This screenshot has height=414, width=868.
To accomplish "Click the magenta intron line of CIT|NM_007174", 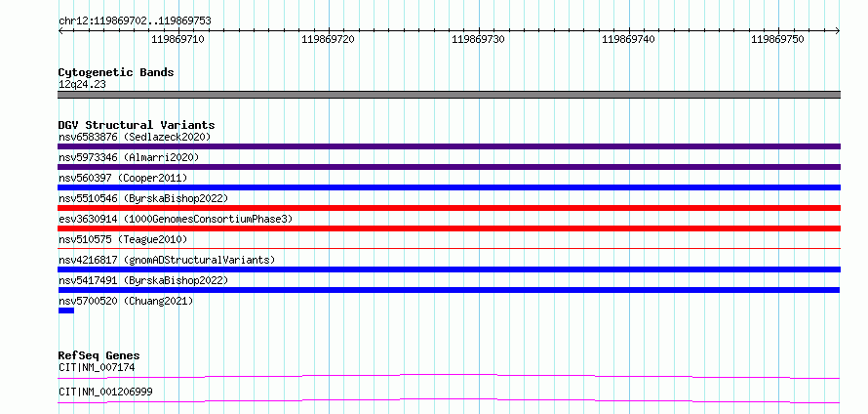I will tap(449, 376).
